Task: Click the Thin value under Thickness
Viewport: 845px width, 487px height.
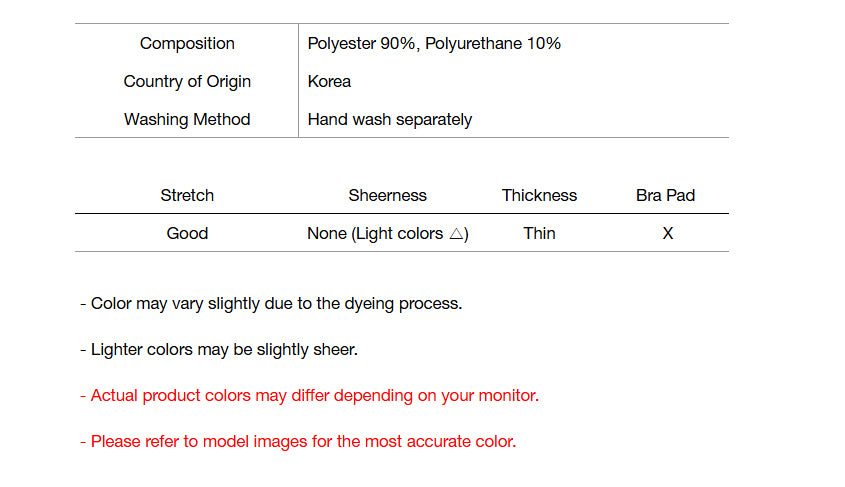Action: (x=539, y=233)
